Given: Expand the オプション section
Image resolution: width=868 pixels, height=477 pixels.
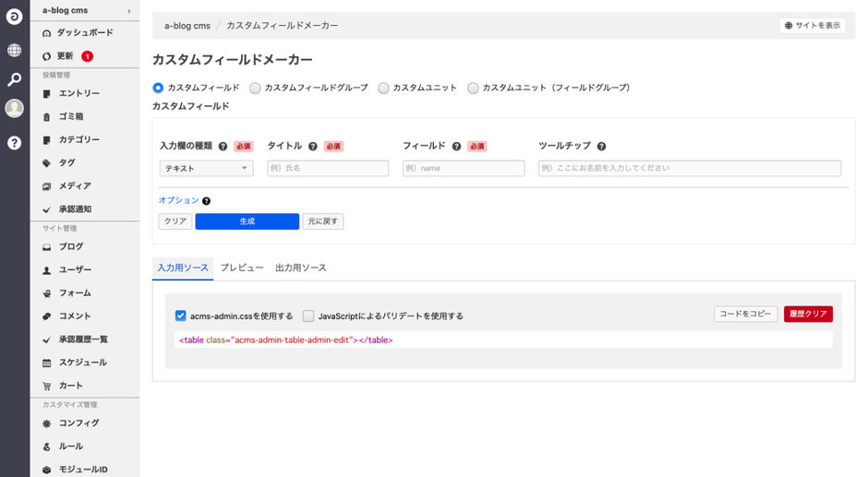Looking at the screenshot, I should point(178,200).
